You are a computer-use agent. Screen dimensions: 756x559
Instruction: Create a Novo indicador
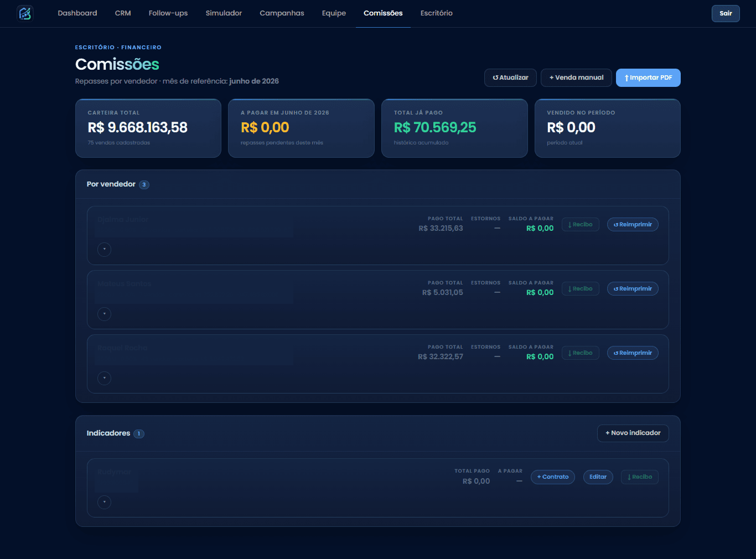coord(633,433)
